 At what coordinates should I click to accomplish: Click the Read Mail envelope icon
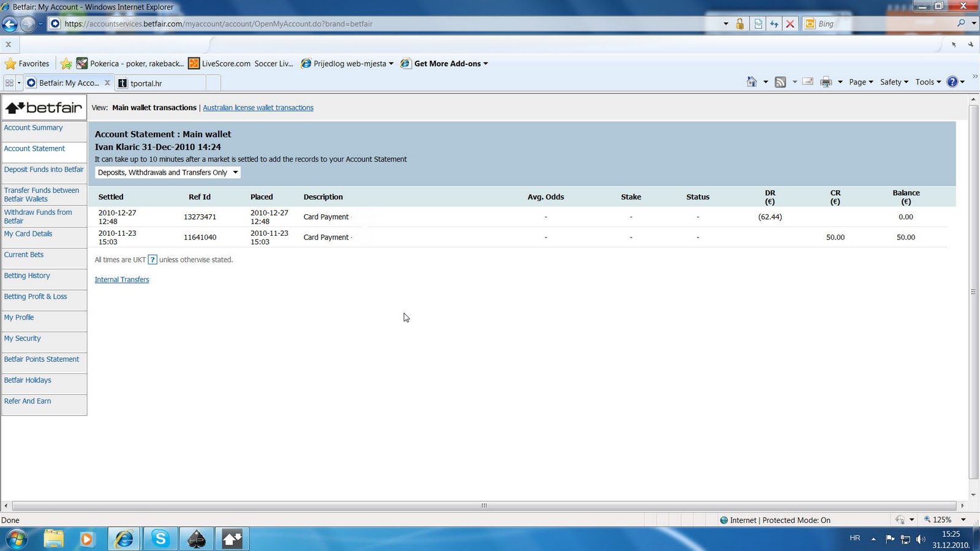(x=808, y=82)
